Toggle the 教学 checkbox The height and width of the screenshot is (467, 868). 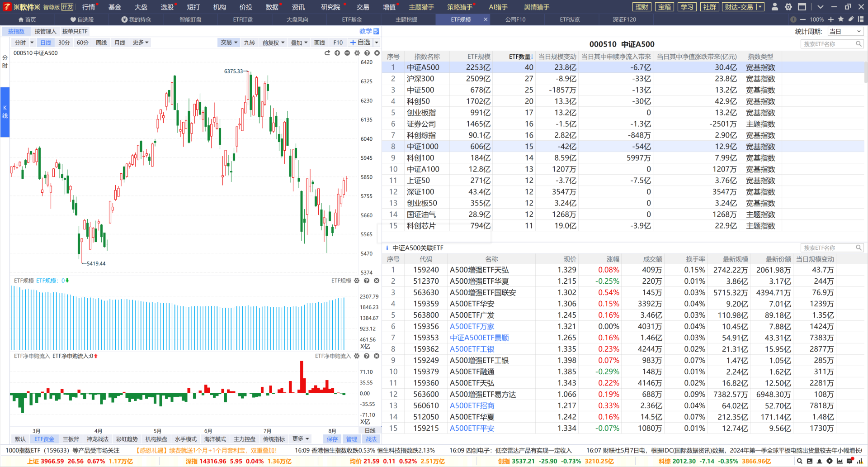(376, 31)
